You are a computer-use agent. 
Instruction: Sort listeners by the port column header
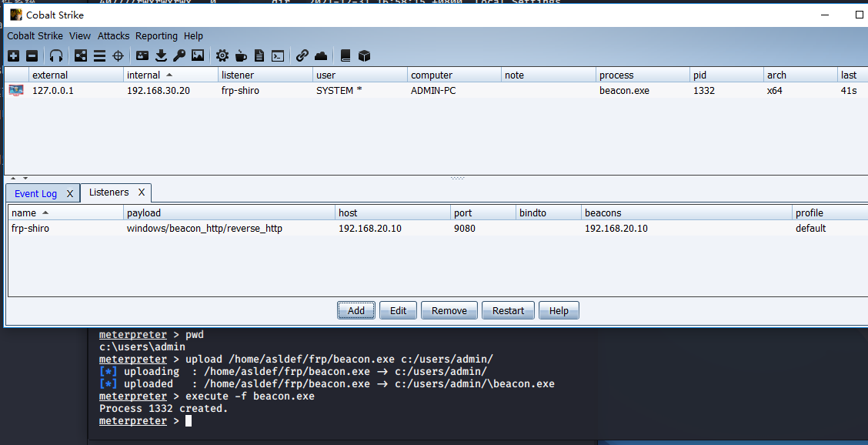pyautogui.click(x=483, y=212)
